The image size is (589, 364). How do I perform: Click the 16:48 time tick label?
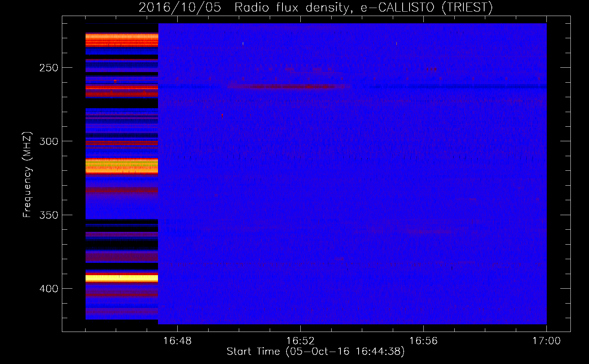pyautogui.click(x=177, y=341)
